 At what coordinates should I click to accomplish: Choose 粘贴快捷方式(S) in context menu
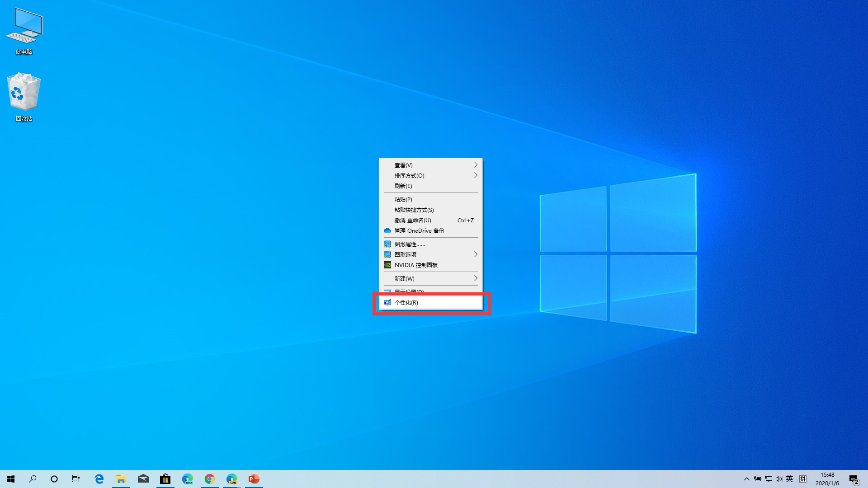point(430,210)
